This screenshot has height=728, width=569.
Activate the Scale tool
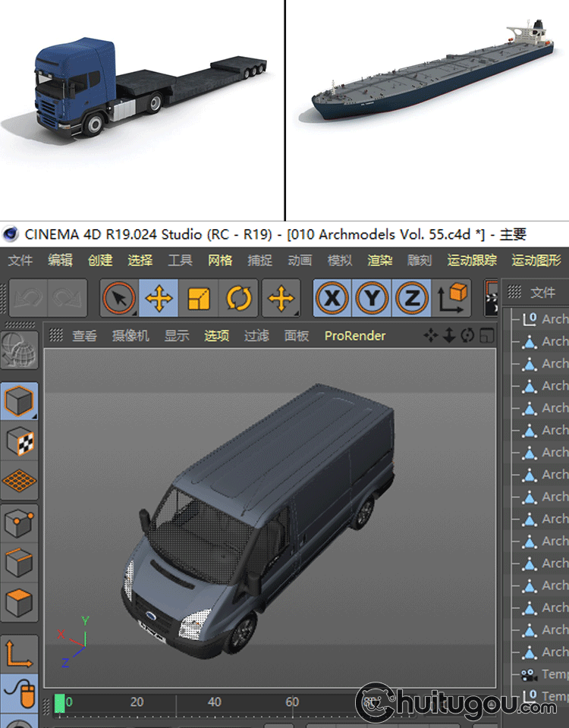click(x=198, y=298)
